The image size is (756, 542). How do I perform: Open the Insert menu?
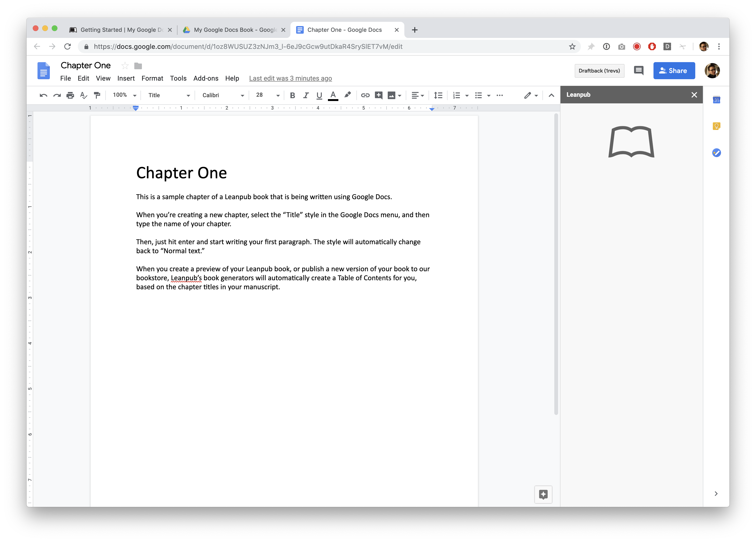pyautogui.click(x=126, y=78)
